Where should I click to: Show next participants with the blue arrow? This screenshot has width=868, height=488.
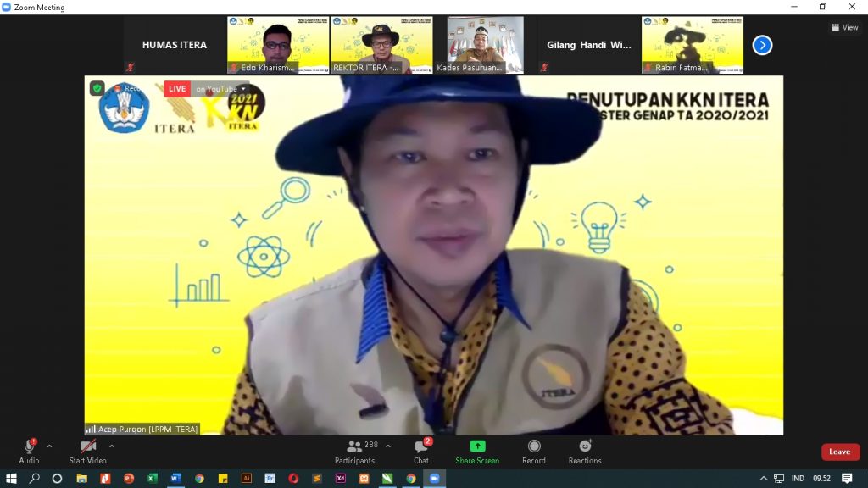pos(762,45)
